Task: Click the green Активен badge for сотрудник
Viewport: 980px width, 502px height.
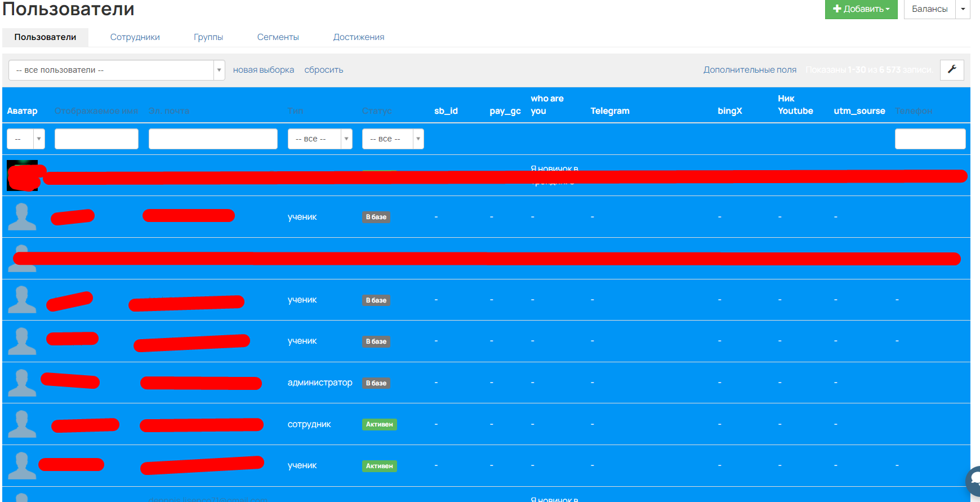Action: point(379,424)
